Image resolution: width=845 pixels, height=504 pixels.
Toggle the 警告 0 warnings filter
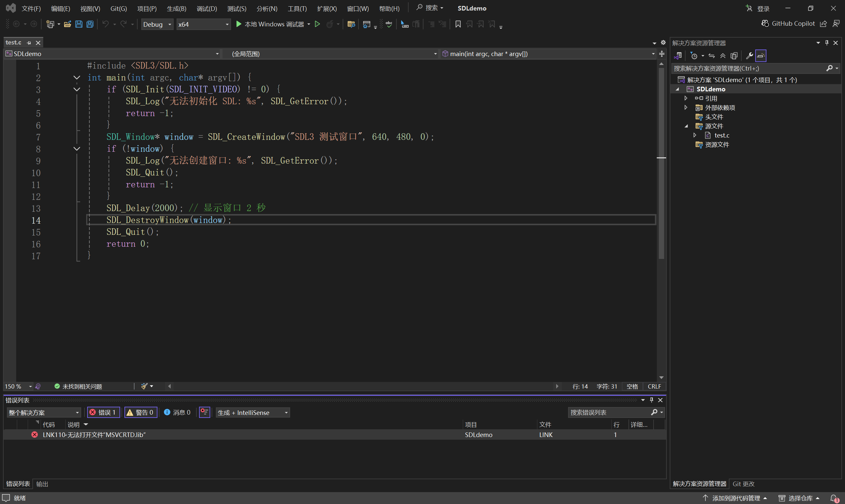tap(141, 412)
